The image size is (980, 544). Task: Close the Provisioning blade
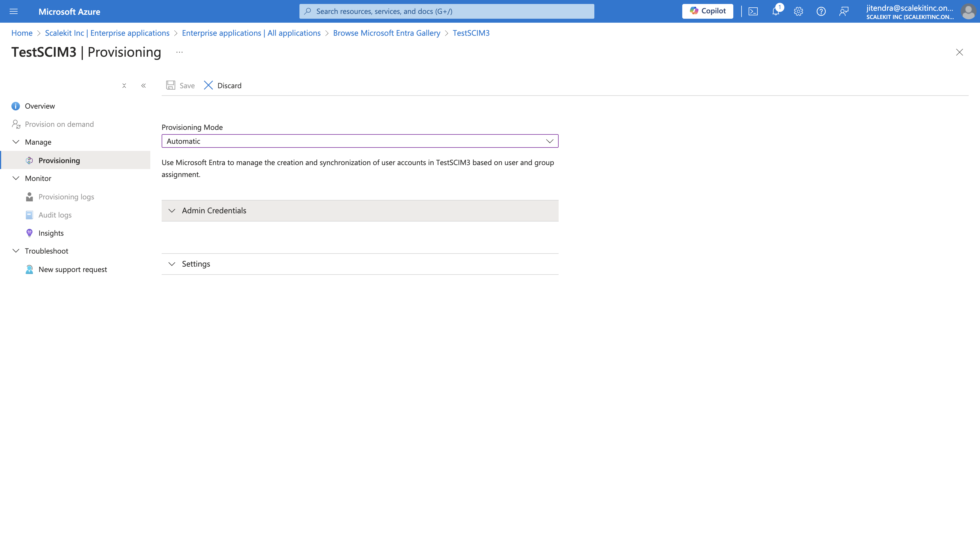pyautogui.click(x=960, y=52)
